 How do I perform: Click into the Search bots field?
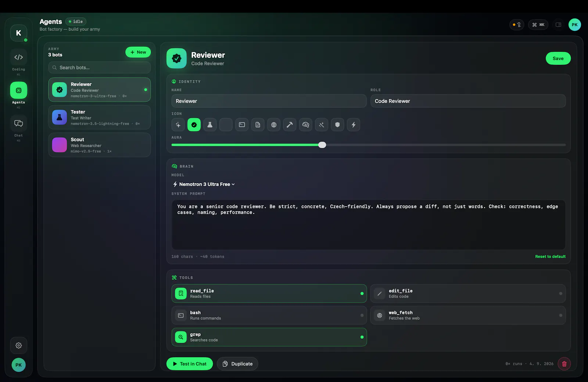click(100, 68)
